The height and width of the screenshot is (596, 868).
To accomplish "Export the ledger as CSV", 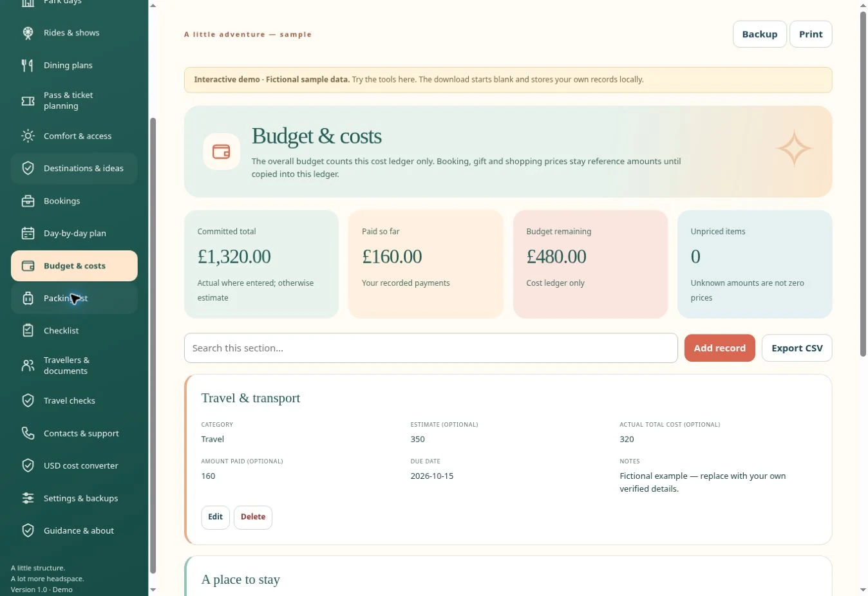I will pos(797,348).
